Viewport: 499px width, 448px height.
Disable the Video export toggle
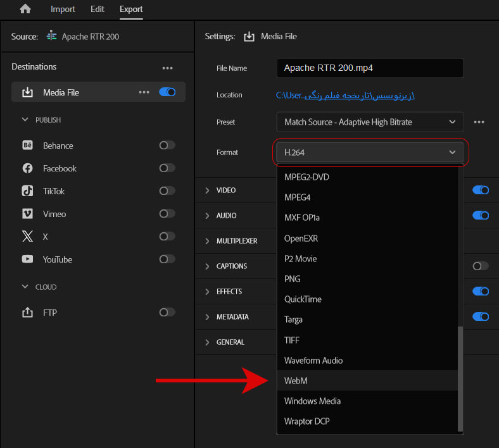coord(481,190)
